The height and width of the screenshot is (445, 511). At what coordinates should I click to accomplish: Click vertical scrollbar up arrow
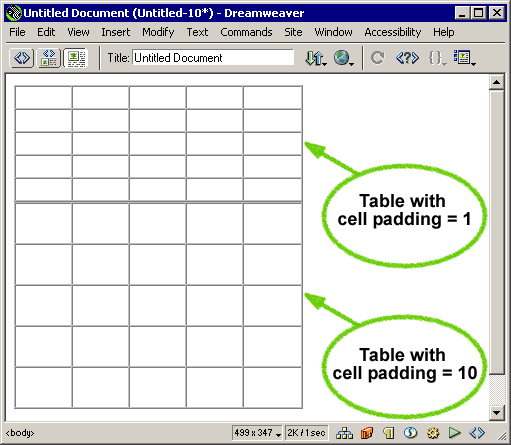[496, 82]
